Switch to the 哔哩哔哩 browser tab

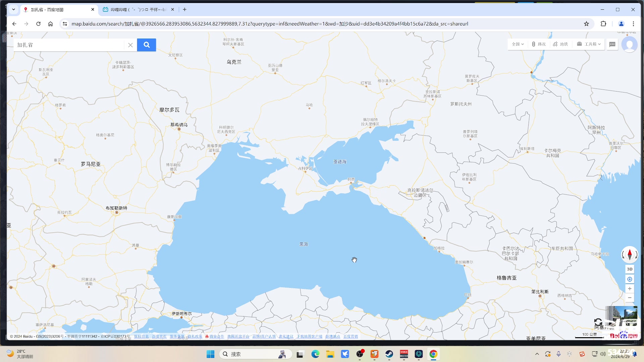(x=138, y=10)
